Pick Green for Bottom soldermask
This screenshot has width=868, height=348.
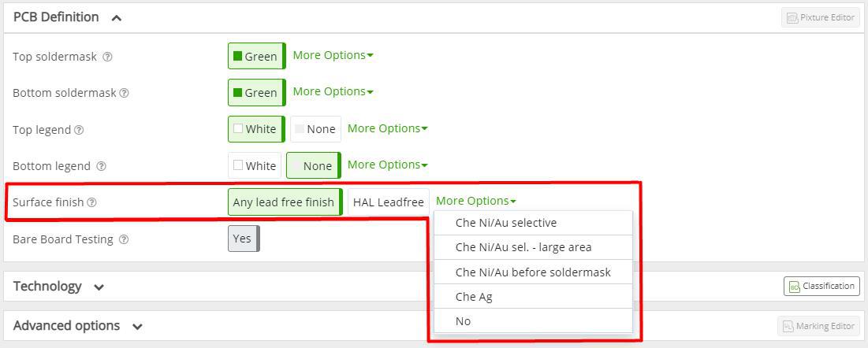click(257, 92)
